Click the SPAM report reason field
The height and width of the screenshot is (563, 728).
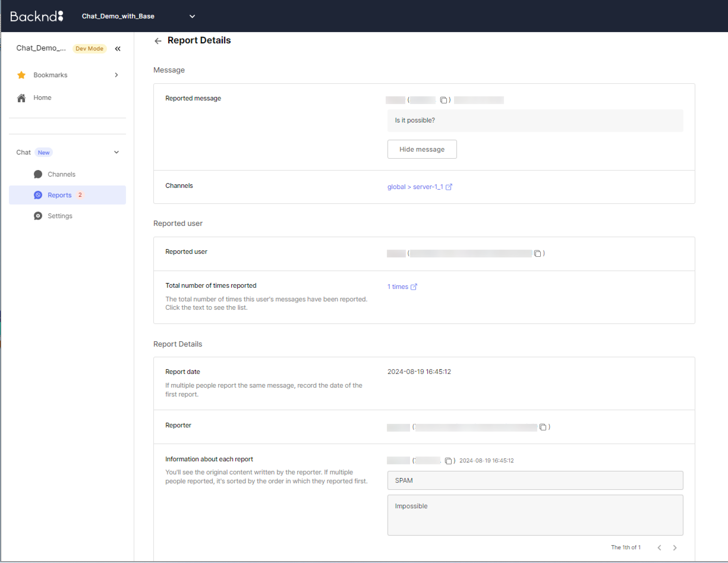(535, 480)
